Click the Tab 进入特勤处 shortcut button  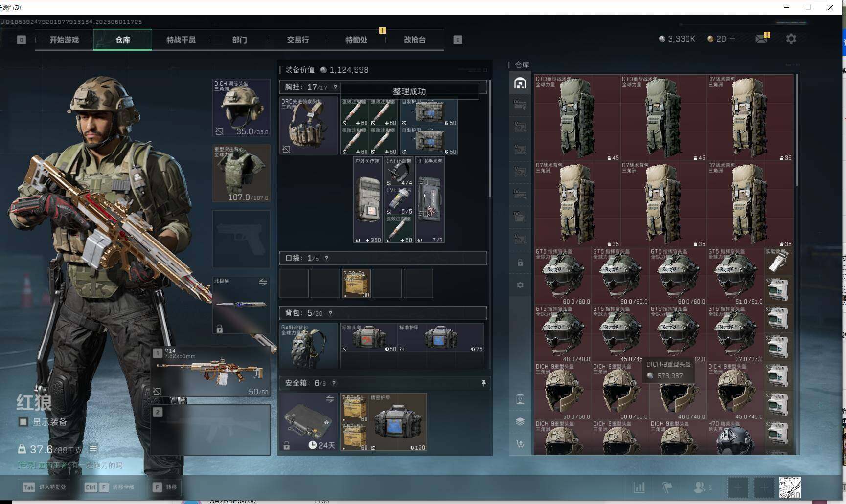45,487
